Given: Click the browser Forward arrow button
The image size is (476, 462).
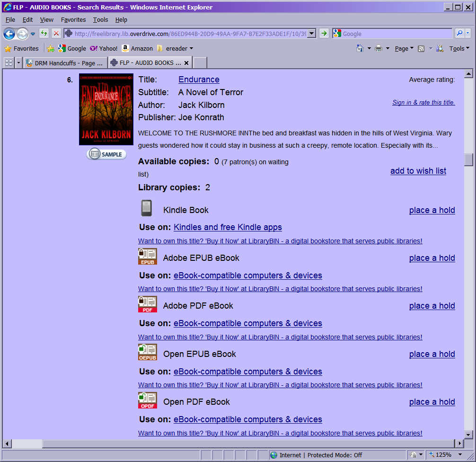Looking at the screenshot, I should click(22, 34).
